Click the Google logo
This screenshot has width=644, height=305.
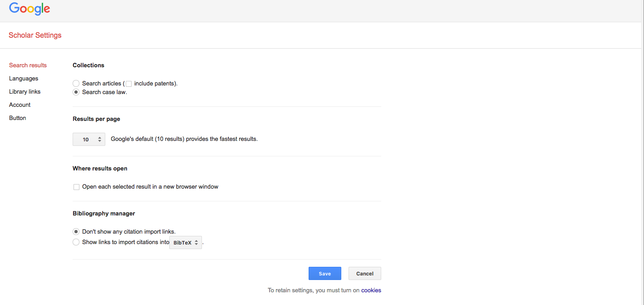(29, 9)
